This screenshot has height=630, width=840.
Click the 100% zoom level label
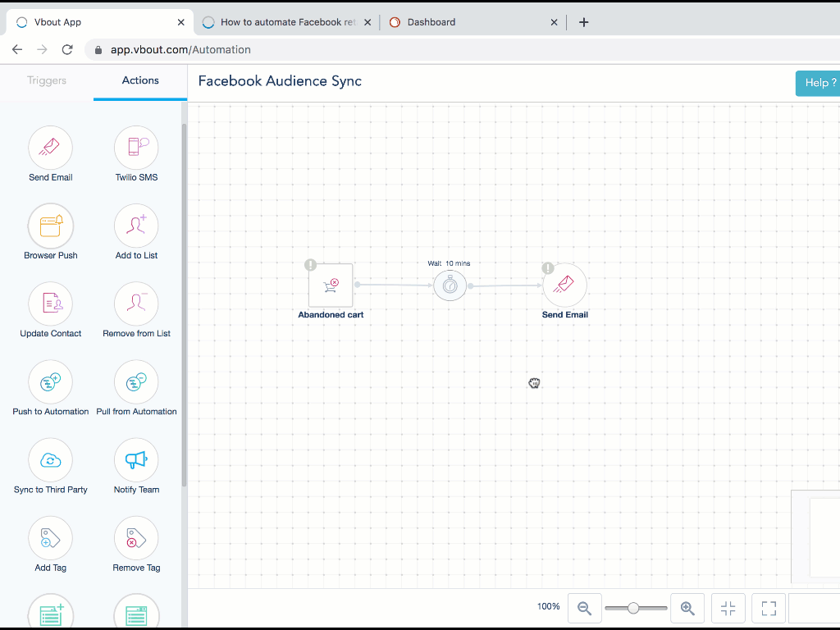(x=549, y=606)
